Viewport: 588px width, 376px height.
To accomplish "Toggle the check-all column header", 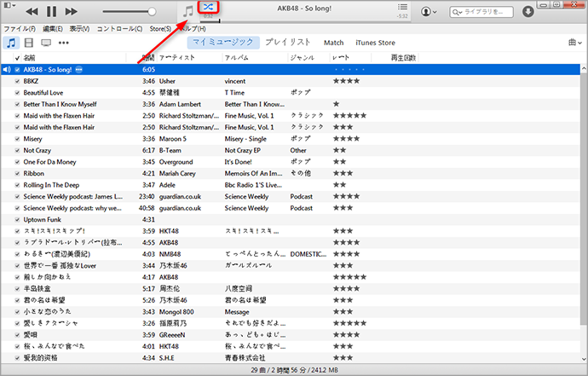I will click(17, 58).
